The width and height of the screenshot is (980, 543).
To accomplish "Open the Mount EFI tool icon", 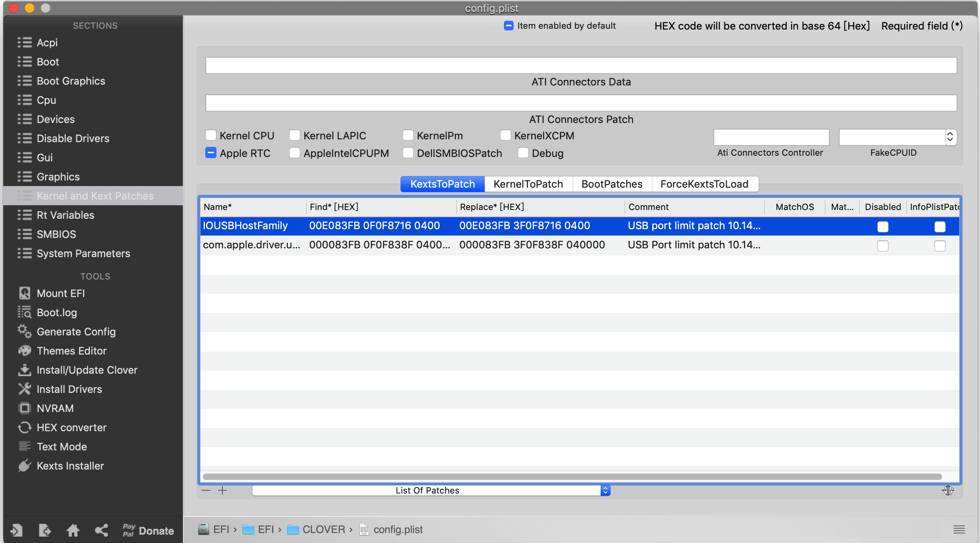I will pos(24,293).
